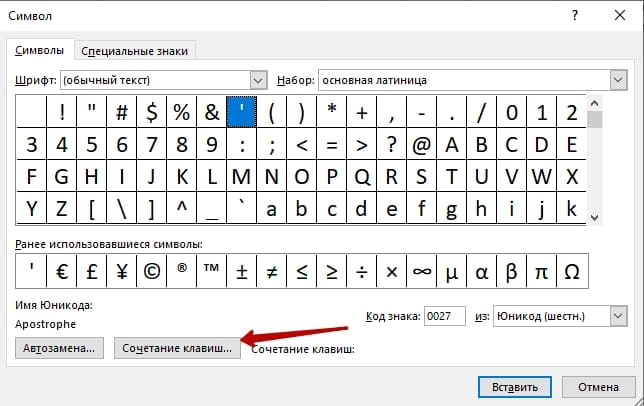Screen dimensions: 644x406
Task: Choose the ampersand symbol in the grid
Action: (x=212, y=111)
